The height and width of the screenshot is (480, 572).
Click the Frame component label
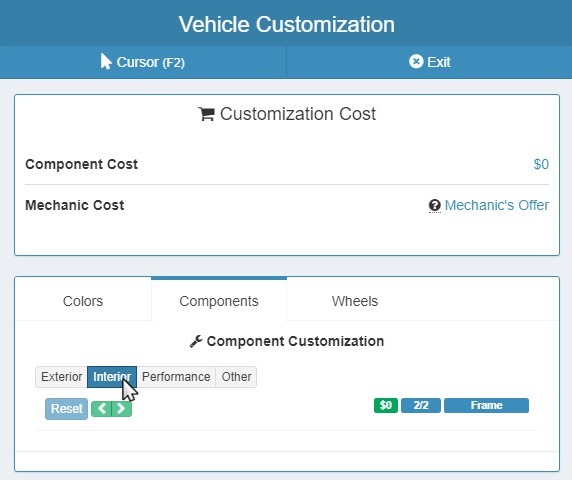[x=486, y=406]
